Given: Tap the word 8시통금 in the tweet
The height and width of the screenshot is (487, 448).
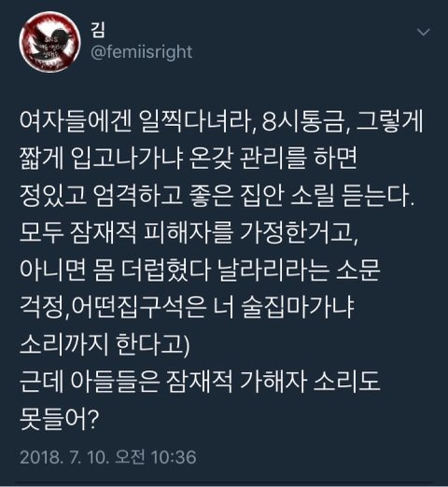Looking at the screenshot, I should coord(304,120).
